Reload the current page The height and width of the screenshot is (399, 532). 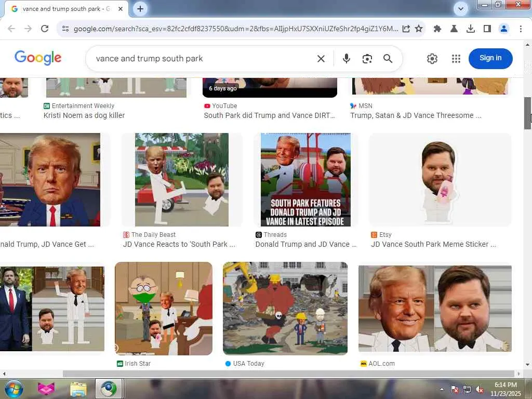[x=45, y=29]
